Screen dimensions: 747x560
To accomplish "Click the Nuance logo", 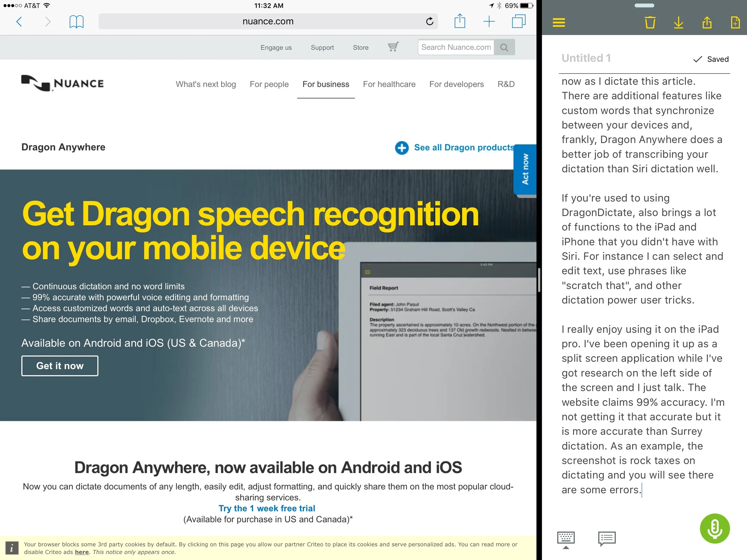I will click(62, 83).
